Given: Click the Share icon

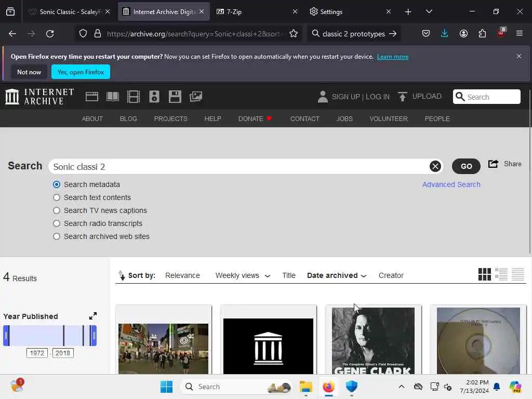Looking at the screenshot, I should click(x=494, y=164).
